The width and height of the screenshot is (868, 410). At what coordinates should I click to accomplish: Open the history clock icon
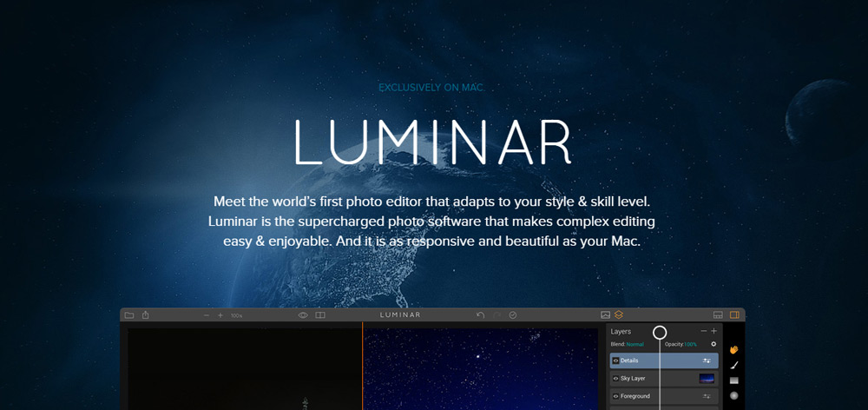pyautogui.click(x=513, y=315)
